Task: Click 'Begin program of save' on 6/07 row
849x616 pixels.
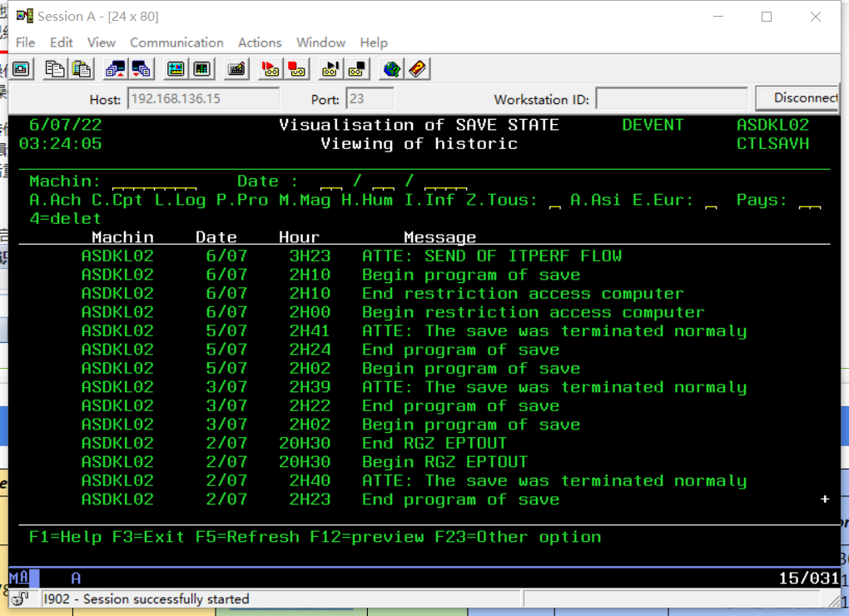Action: point(471,275)
